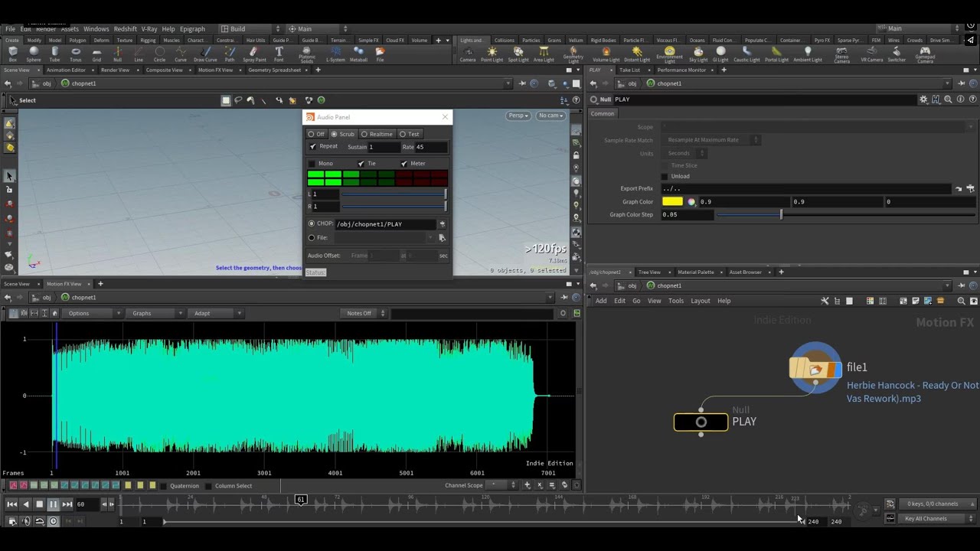
Task: Click the Column Select button
Action: coord(233,485)
